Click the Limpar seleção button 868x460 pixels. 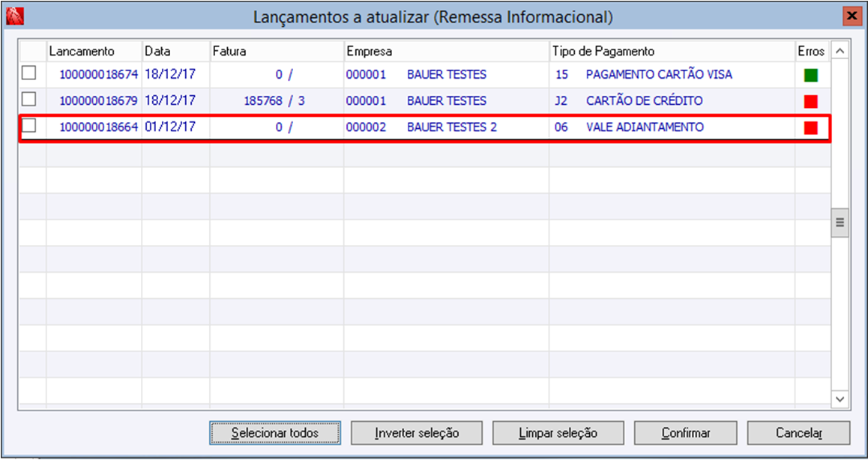(558, 433)
